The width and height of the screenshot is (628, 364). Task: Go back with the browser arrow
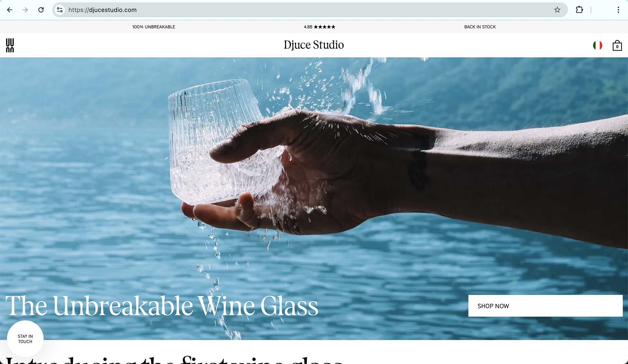(10, 10)
